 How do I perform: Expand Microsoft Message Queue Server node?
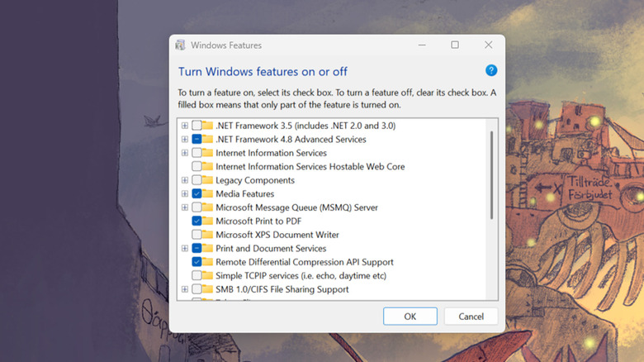tap(185, 207)
